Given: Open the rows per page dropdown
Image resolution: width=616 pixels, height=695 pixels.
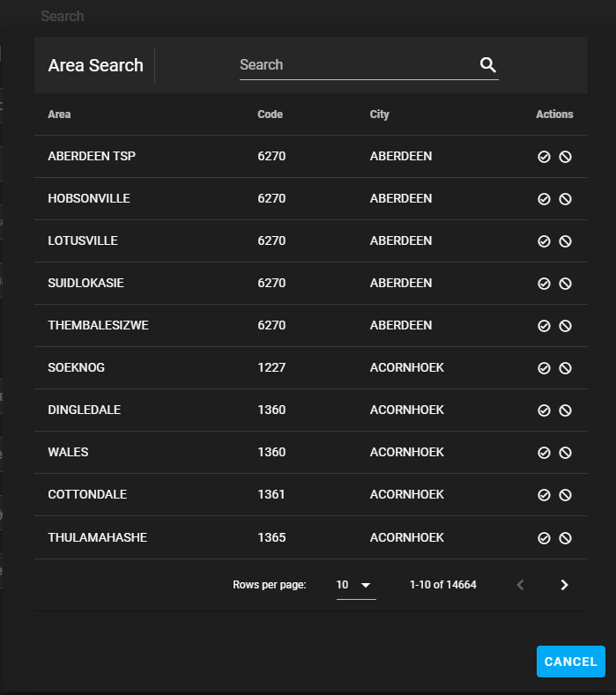Looking at the screenshot, I should [x=355, y=585].
